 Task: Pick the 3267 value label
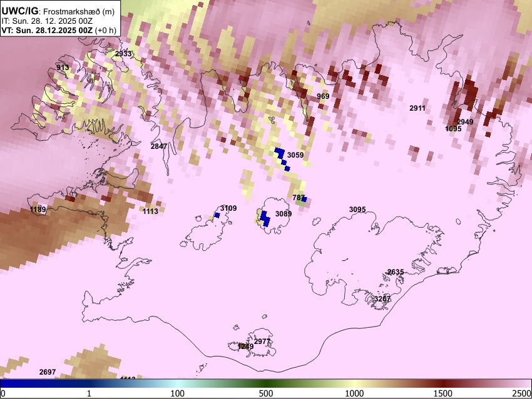coord(382,299)
